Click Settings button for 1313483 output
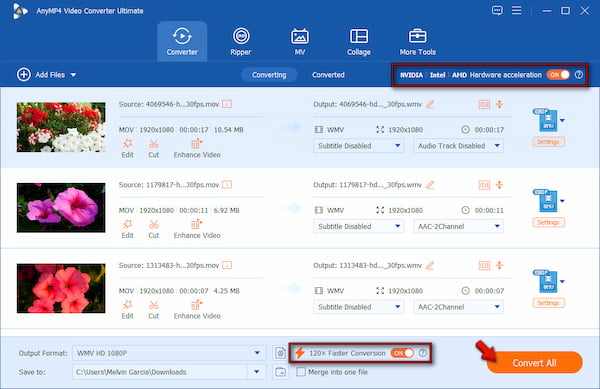Image resolution: width=600 pixels, height=389 pixels. pos(548,303)
